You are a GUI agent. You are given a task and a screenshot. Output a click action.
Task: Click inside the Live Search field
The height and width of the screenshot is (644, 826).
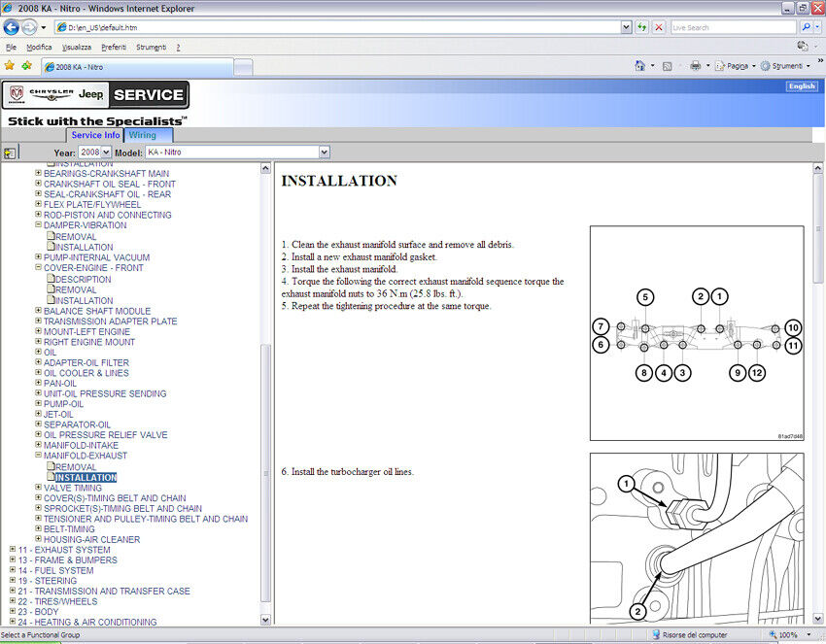[x=731, y=27]
